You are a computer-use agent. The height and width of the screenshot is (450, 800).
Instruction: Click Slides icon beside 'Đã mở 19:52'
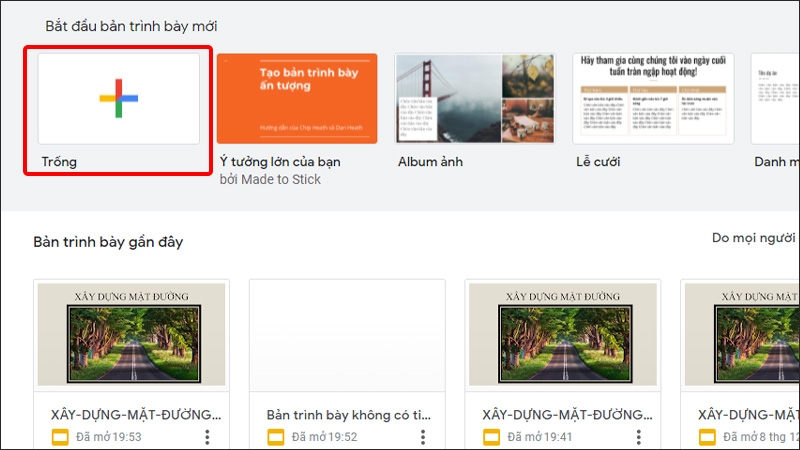[276, 437]
